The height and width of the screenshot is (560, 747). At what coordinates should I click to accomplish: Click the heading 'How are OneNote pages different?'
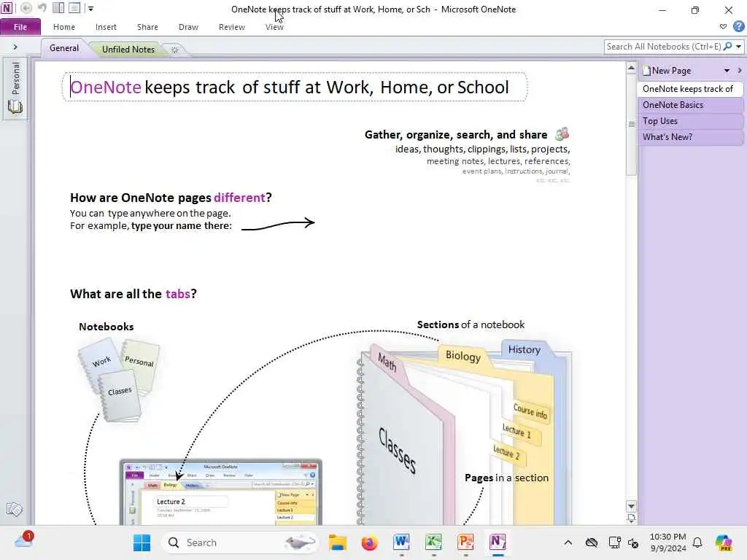pos(171,198)
